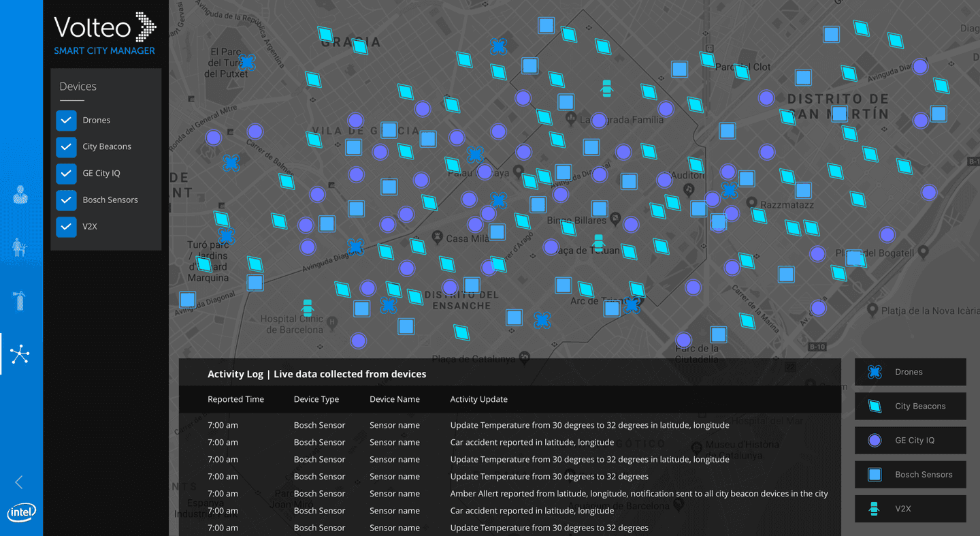Screen dimensions: 980x536
Task: Click the Bosch sensor square above Parc de la Ciutadella
Action: pos(719,334)
